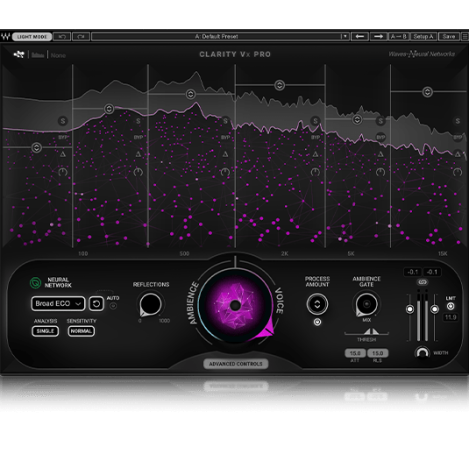Screen dimensions: 469x469
Task: Click the gate ATT value field
Action: click(x=355, y=353)
